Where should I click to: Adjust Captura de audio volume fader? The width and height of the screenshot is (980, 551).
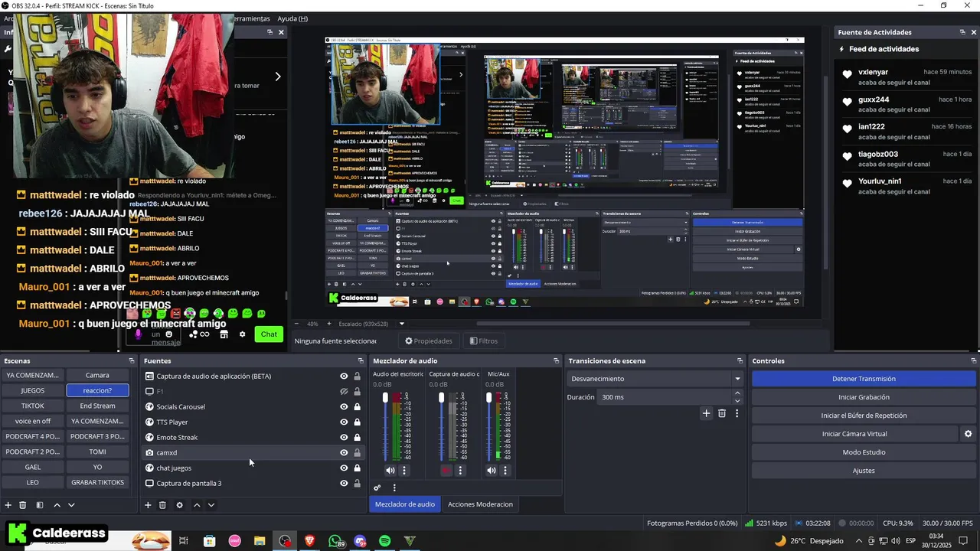(441, 398)
